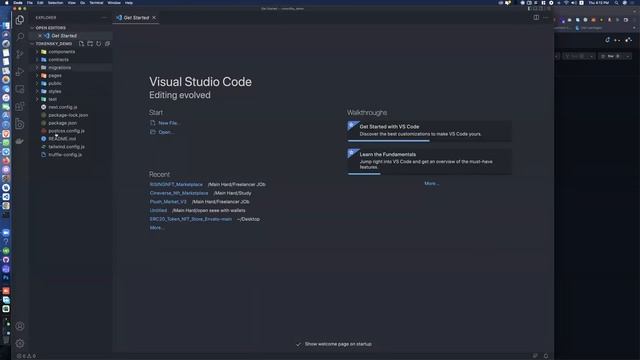
Task: Click Refresh Explorer icon in TOKENSKY_DEMO header
Action: click(x=99, y=44)
